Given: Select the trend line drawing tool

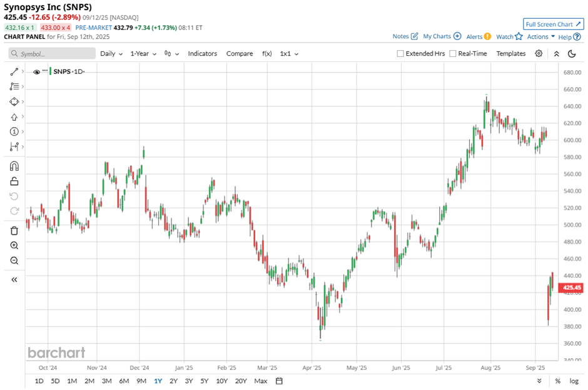Looking at the screenshot, I should pos(14,72).
